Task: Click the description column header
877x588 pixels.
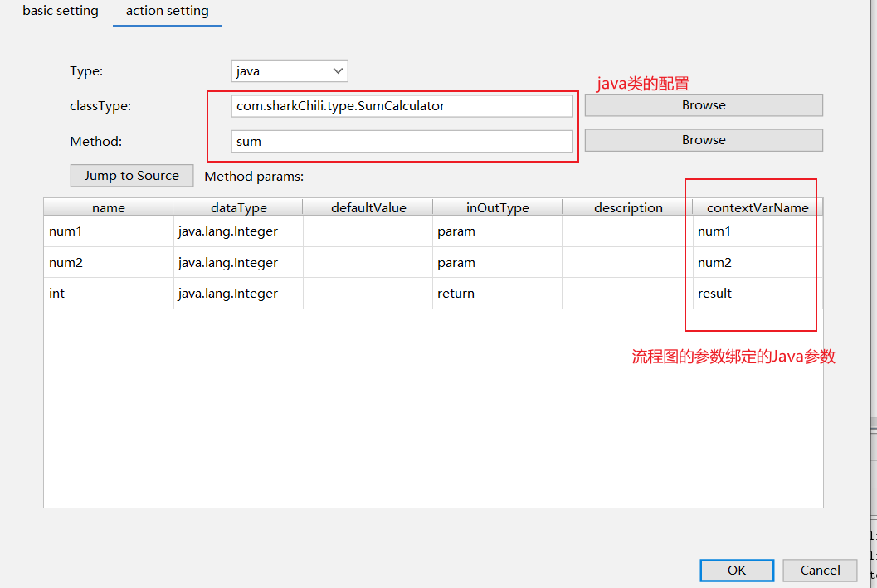Action: pyautogui.click(x=628, y=207)
